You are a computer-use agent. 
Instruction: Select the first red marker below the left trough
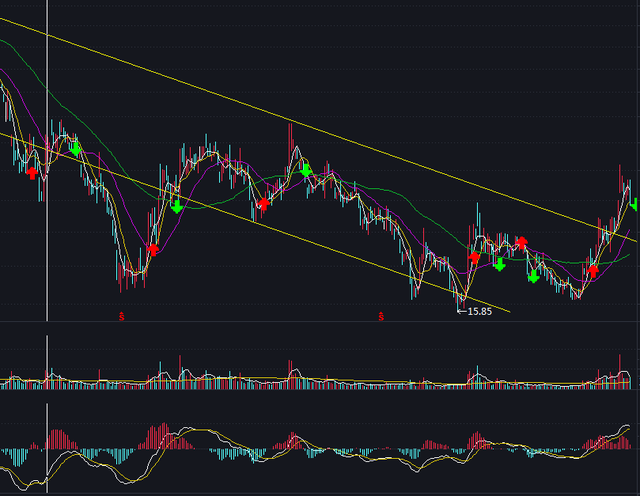click(x=122, y=316)
